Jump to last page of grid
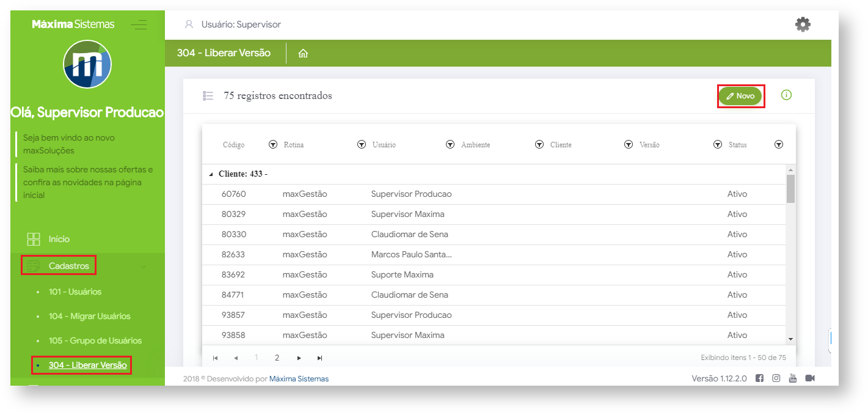 319,358
